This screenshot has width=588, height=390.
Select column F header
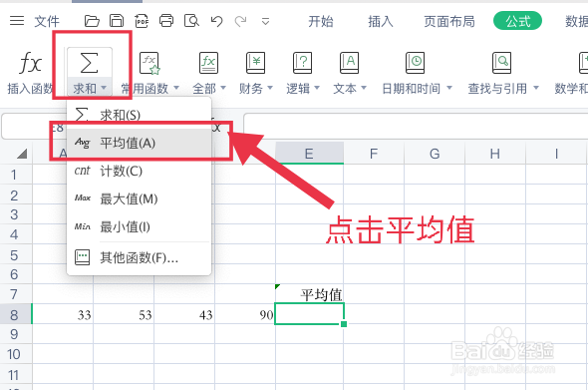click(x=374, y=154)
